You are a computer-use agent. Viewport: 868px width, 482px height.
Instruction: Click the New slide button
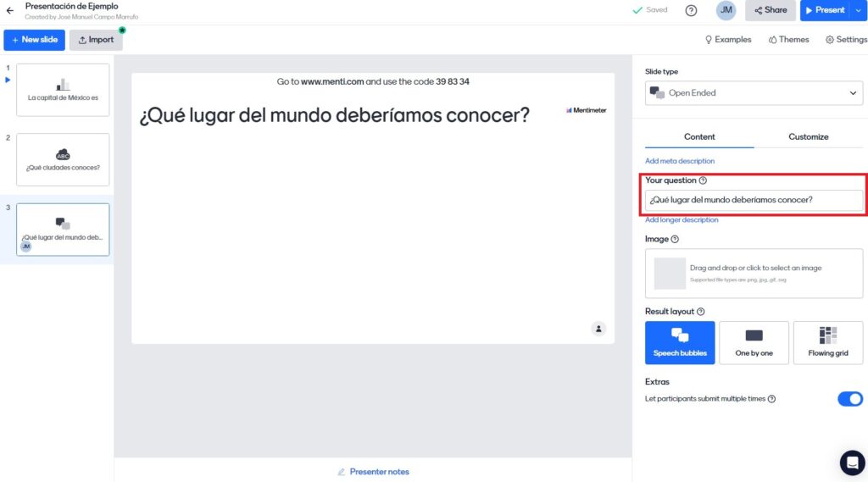point(34,40)
